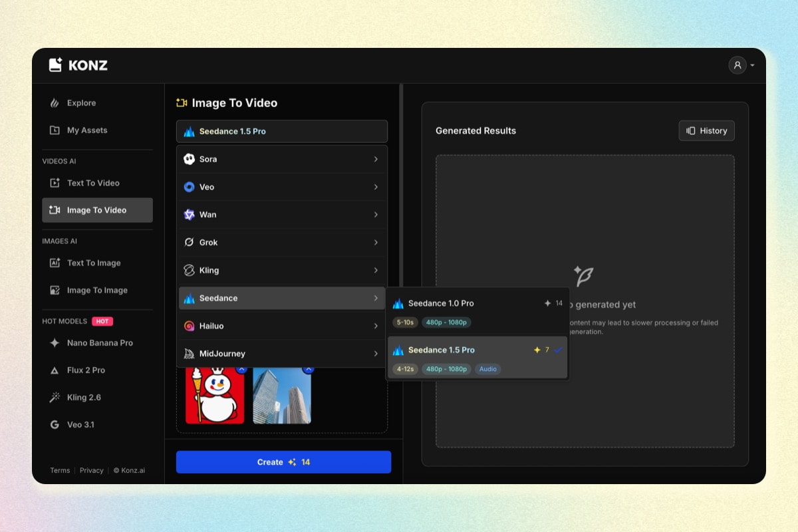
Task: Click the Sora logo icon
Action: [189, 159]
